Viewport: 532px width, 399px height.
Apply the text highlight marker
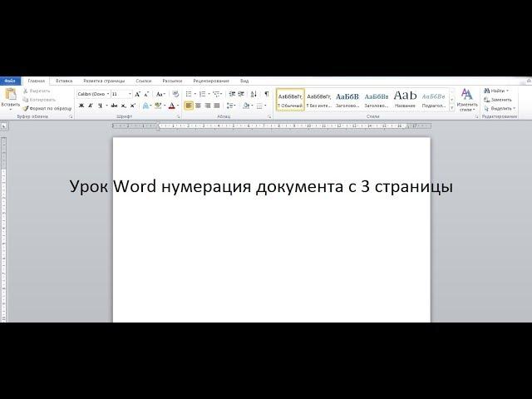[157, 106]
